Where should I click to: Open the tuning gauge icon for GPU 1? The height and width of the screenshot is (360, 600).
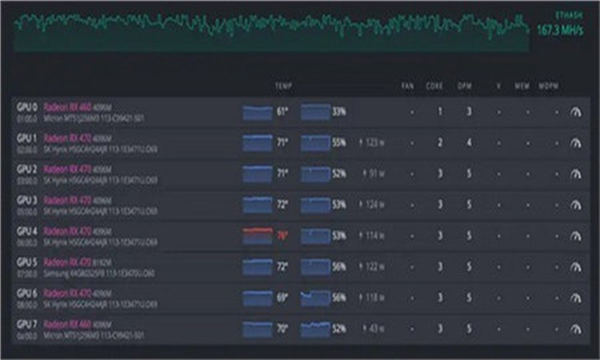(x=576, y=143)
